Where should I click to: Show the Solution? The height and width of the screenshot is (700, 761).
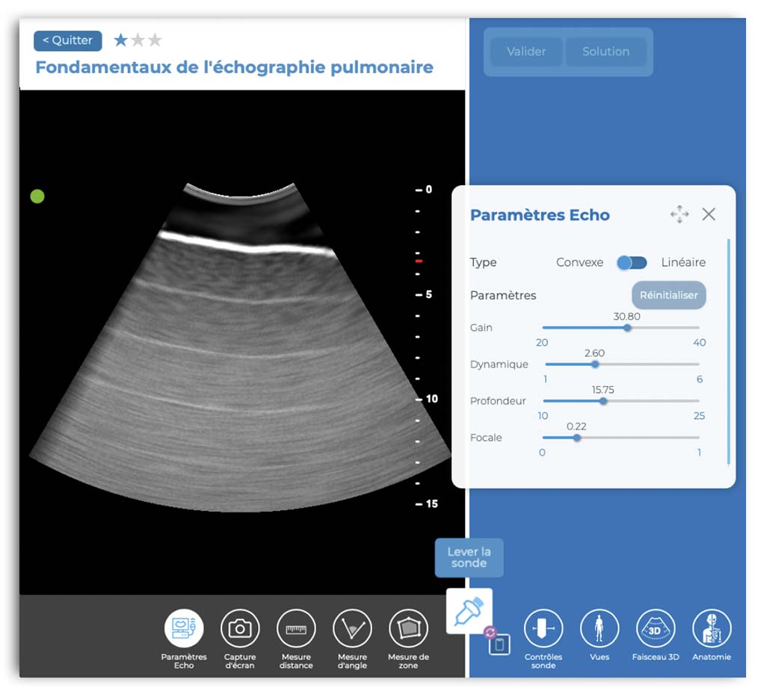[x=606, y=52]
